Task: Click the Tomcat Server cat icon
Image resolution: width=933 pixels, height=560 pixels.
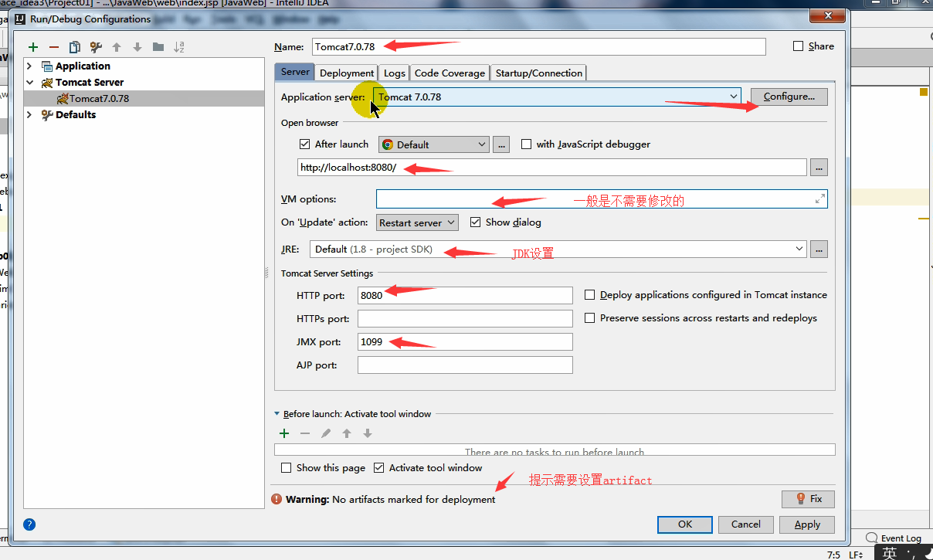Action: (46, 83)
